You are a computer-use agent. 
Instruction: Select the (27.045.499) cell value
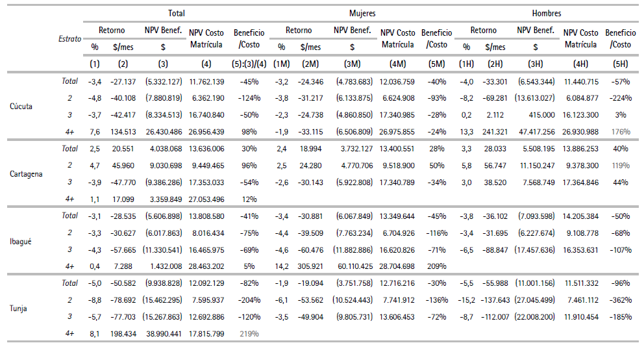pyautogui.click(x=536, y=300)
